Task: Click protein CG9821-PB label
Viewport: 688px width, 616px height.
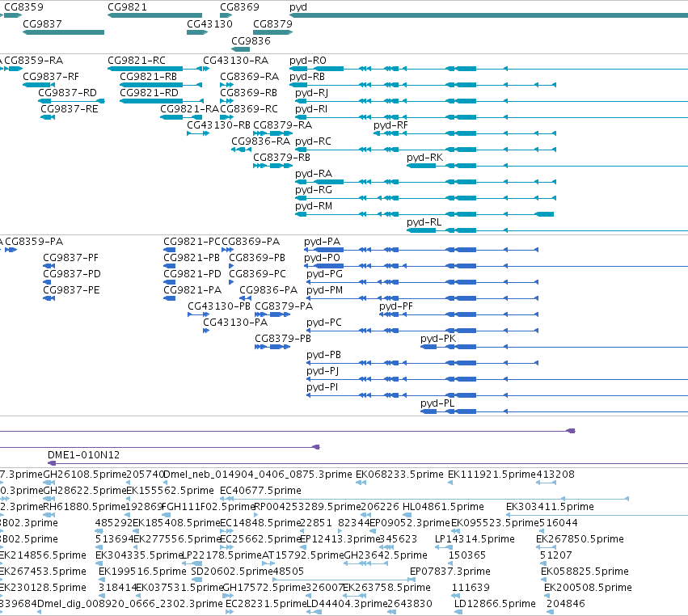Action: [x=192, y=258]
